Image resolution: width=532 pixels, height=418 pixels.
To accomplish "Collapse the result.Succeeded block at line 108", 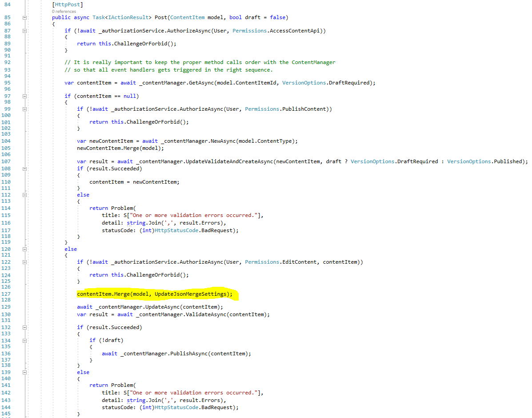I will pos(24,169).
